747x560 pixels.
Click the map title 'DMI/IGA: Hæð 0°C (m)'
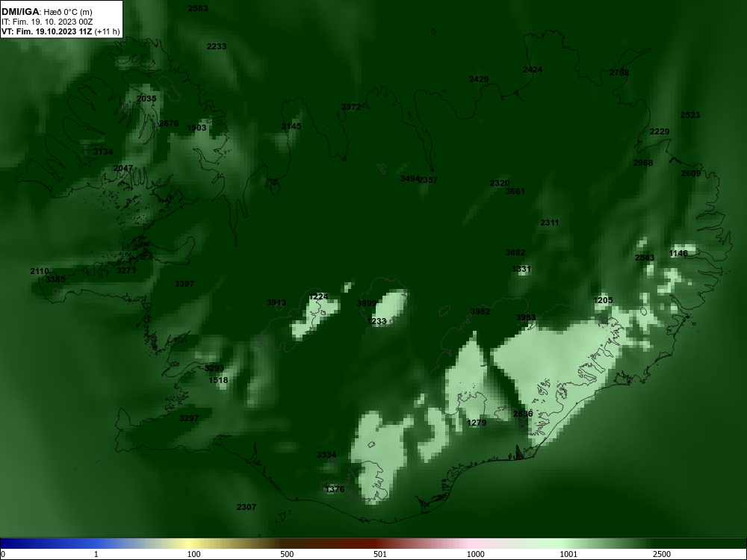coord(46,12)
